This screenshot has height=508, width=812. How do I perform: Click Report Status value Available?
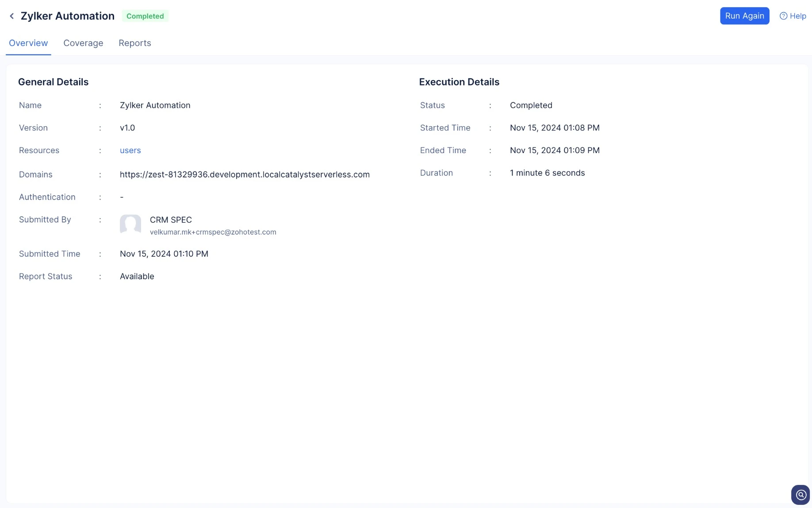137,277
